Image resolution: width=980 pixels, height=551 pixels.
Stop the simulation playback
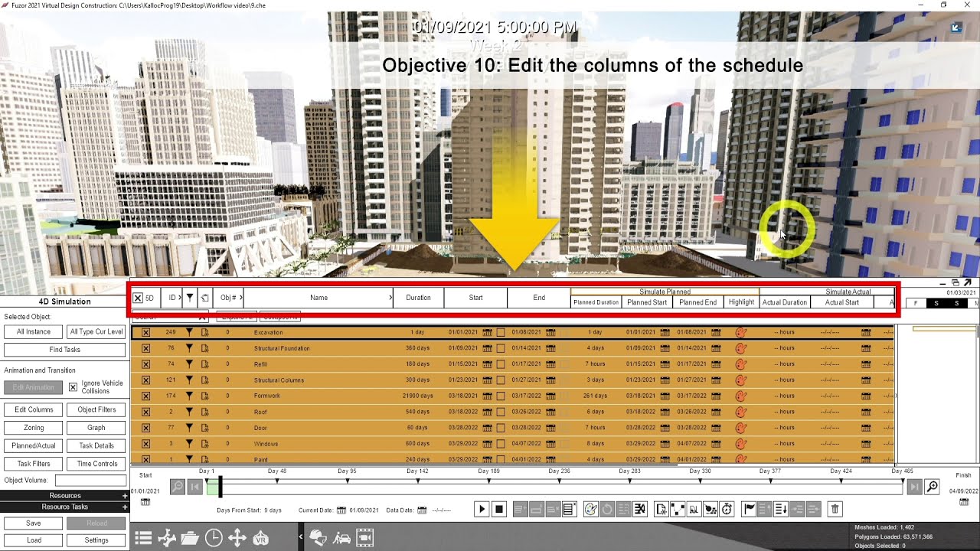pyautogui.click(x=499, y=509)
